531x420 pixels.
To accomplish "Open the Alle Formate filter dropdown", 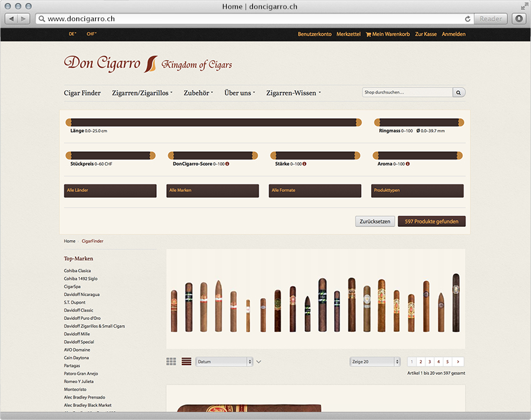I will coord(315,191).
